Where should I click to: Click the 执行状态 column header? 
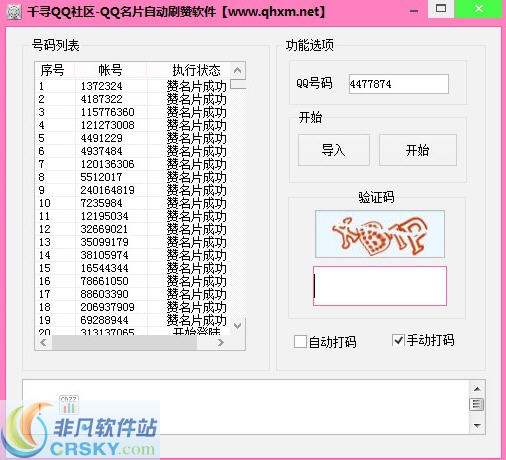[196, 70]
